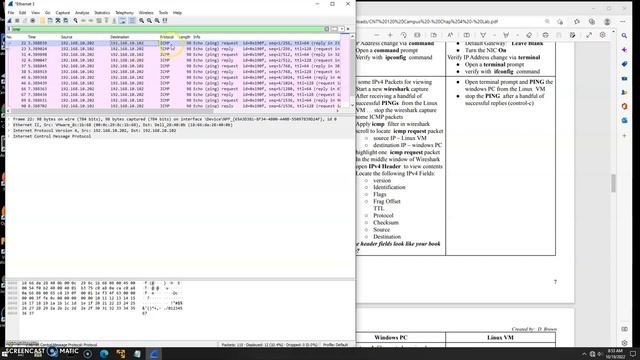Toggle packet colorization in Wireshark toolbar
This screenshot has width=640, height=360.
[132, 20]
